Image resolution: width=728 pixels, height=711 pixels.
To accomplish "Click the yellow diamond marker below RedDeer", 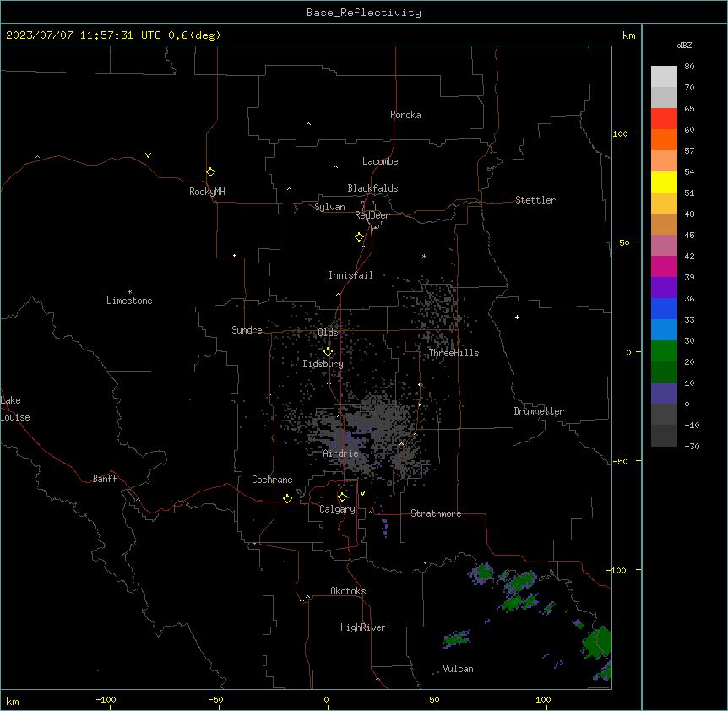I will pos(359,237).
